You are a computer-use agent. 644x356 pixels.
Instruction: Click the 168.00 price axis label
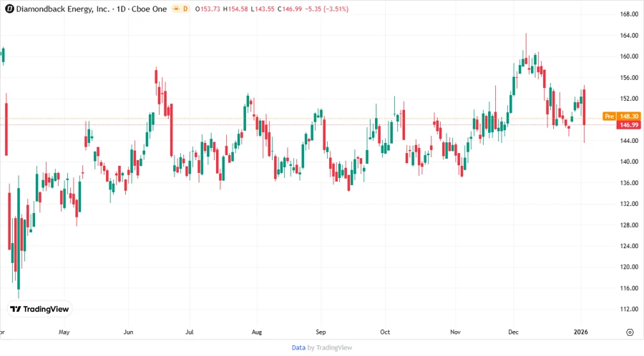point(629,14)
